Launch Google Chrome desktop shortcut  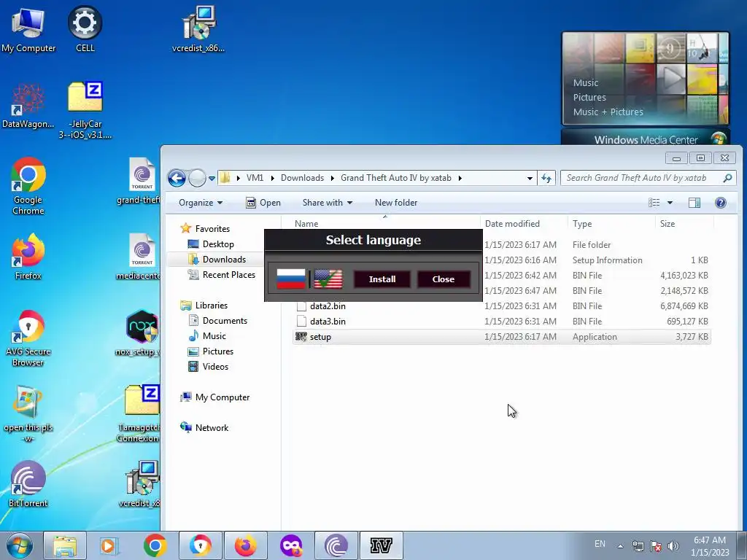coord(28,186)
